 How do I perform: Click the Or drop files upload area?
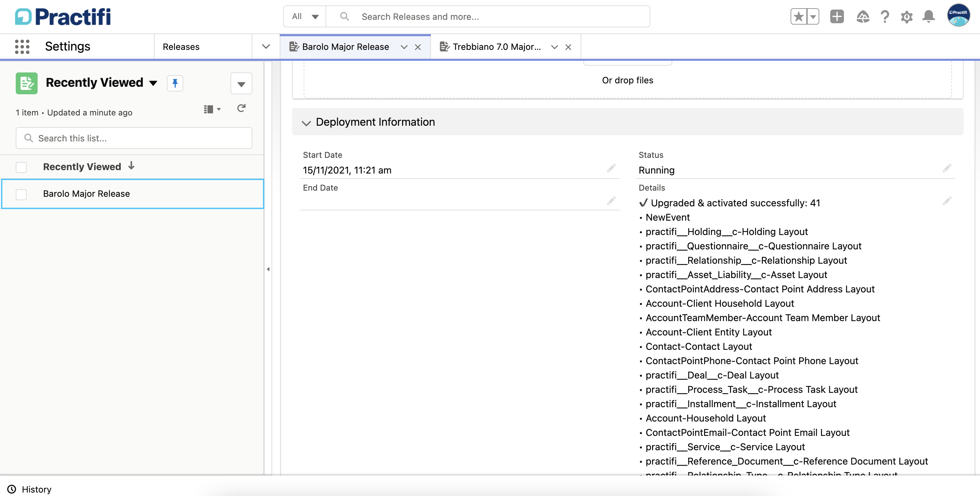(627, 80)
